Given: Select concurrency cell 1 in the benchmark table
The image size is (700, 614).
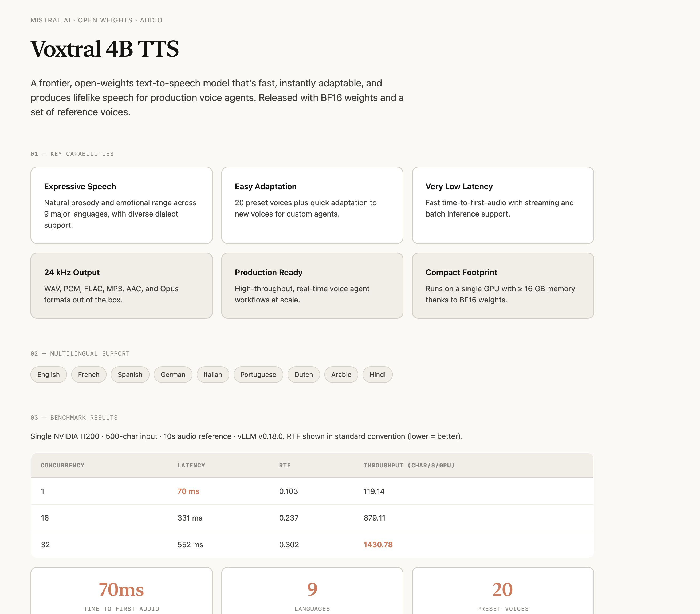Looking at the screenshot, I should tap(42, 491).
